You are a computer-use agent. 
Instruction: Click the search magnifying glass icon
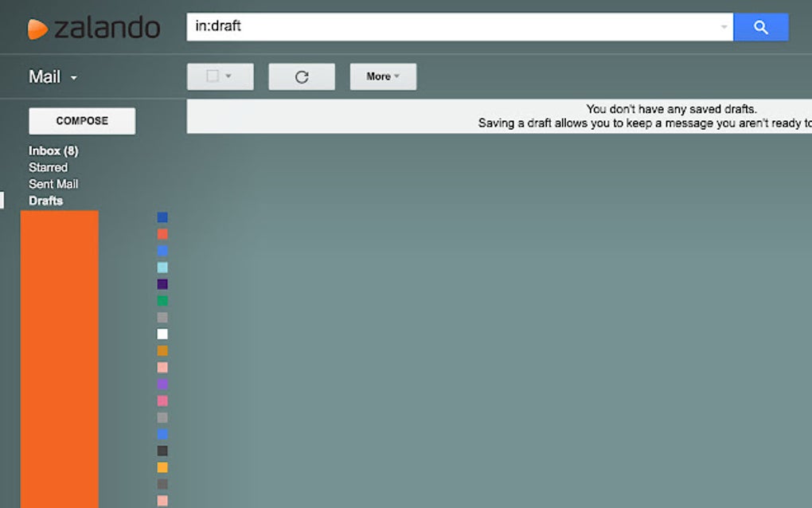tap(760, 26)
